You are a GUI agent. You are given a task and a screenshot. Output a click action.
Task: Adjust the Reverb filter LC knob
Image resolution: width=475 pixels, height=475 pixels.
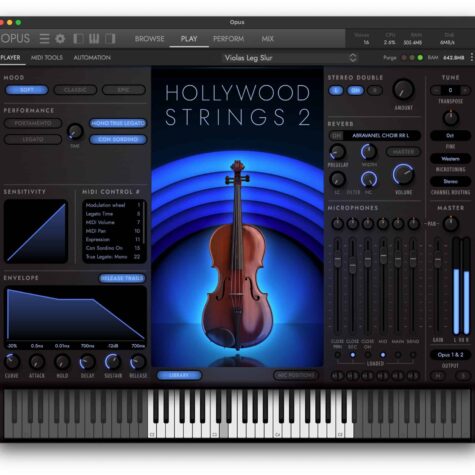coord(338,179)
